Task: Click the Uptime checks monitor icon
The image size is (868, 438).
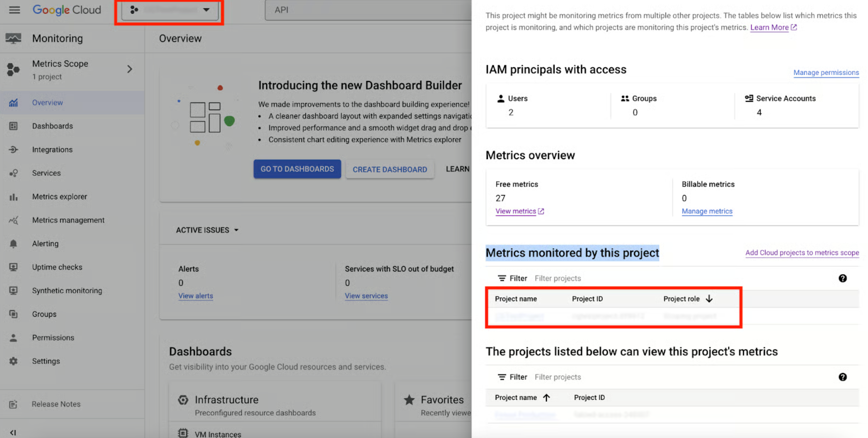Action: coord(14,267)
